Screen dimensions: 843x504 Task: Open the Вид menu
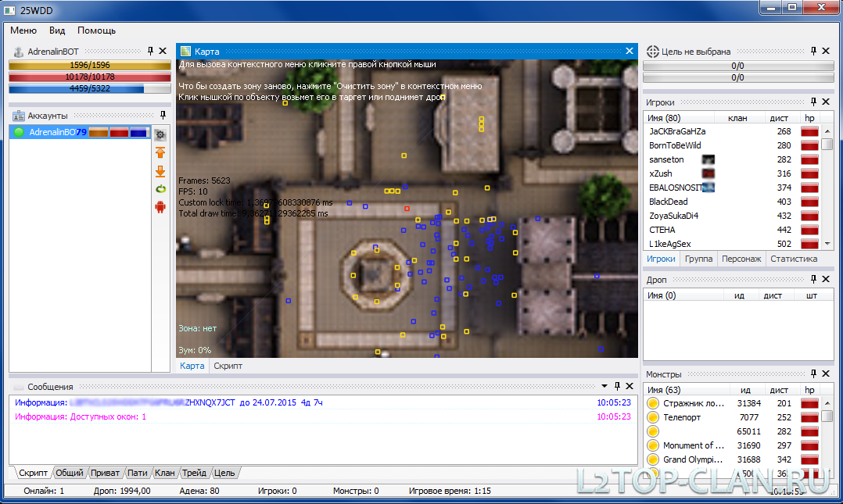point(57,30)
